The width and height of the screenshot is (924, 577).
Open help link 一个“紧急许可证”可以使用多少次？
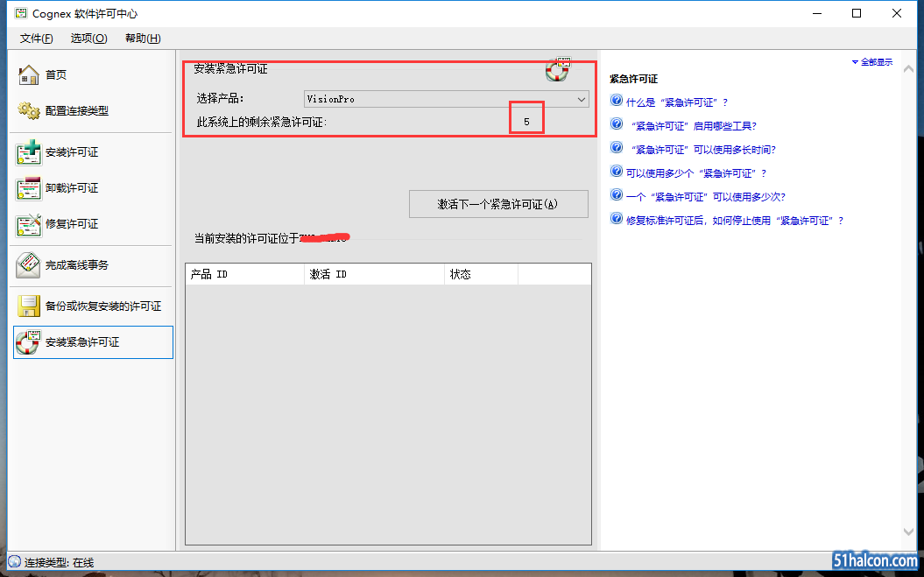(706, 197)
